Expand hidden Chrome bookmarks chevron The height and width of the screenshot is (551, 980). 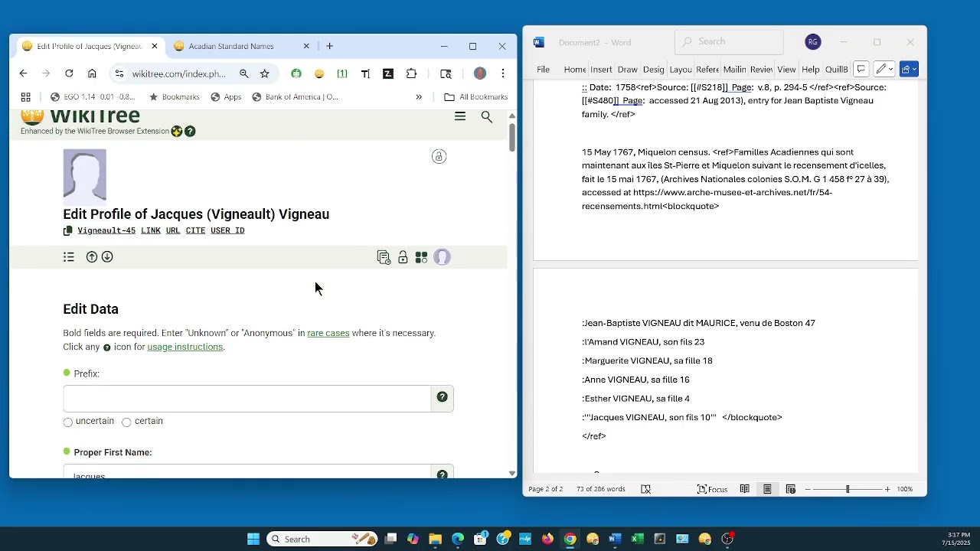click(419, 97)
